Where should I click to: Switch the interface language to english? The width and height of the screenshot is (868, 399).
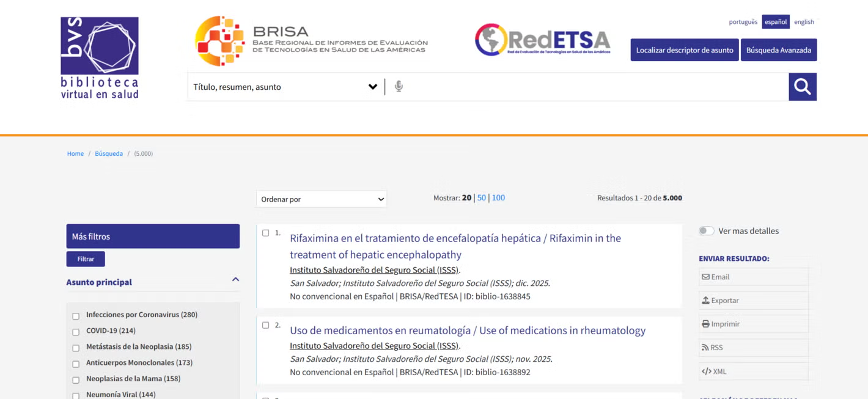coord(804,21)
